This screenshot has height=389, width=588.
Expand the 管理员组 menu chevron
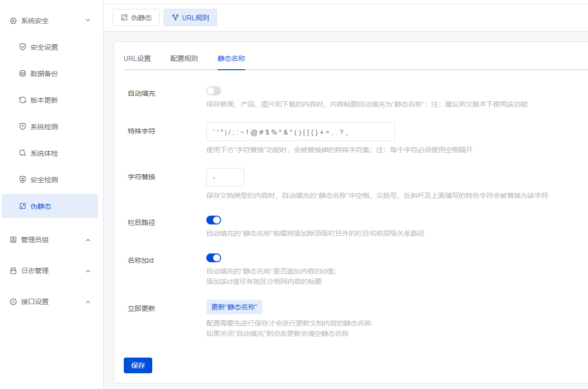tap(88, 240)
